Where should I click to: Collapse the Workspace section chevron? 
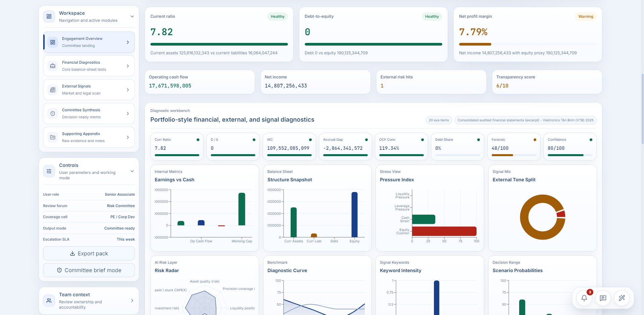pos(132,16)
